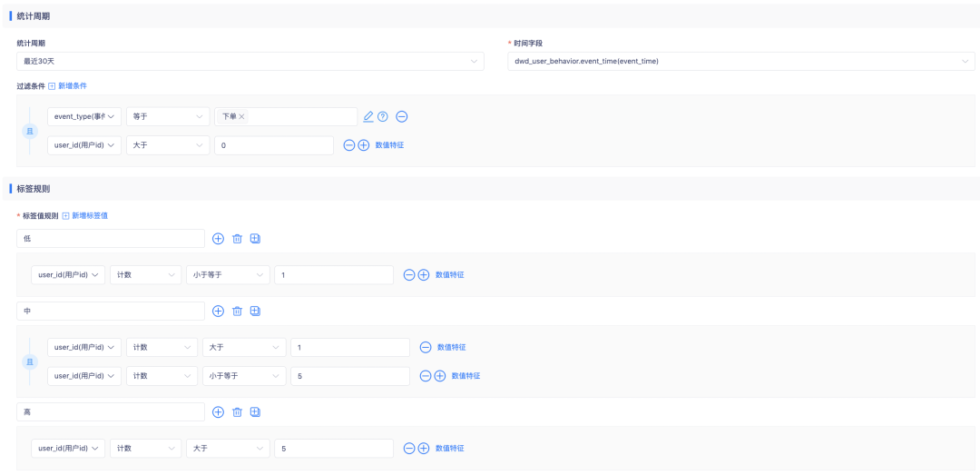Open the 大于 operator dropdown in filter conditions
This screenshot has width=980, height=475.
point(168,145)
